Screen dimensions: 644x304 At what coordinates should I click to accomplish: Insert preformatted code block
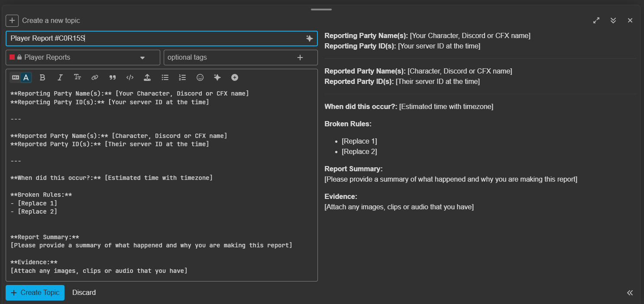point(130,77)
